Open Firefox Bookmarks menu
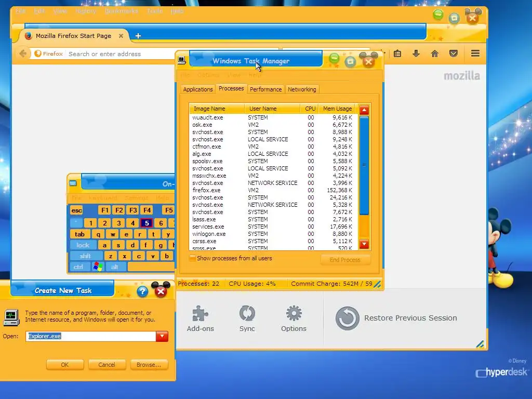This screenshot has width=532, height=399. pos(122,11)
